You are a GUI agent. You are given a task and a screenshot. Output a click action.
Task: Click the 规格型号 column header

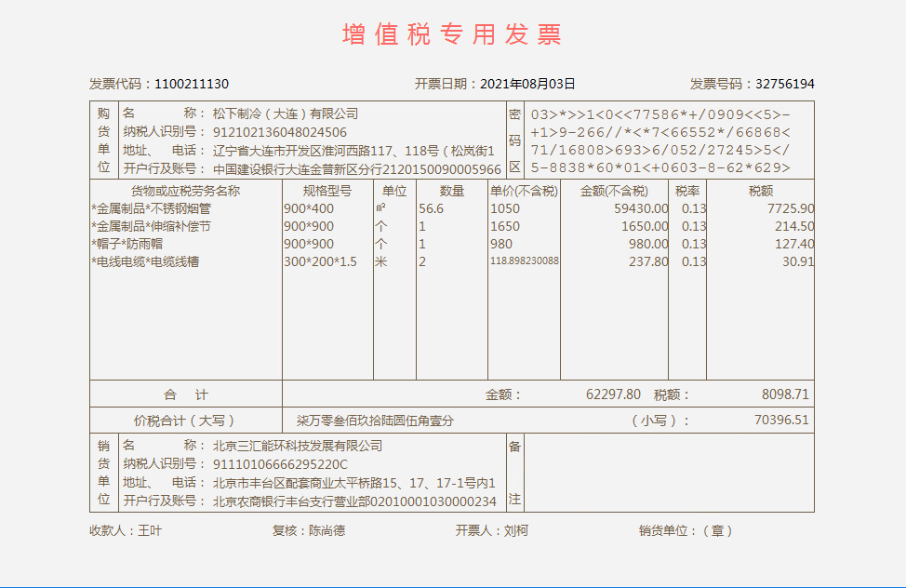(327, 191)
